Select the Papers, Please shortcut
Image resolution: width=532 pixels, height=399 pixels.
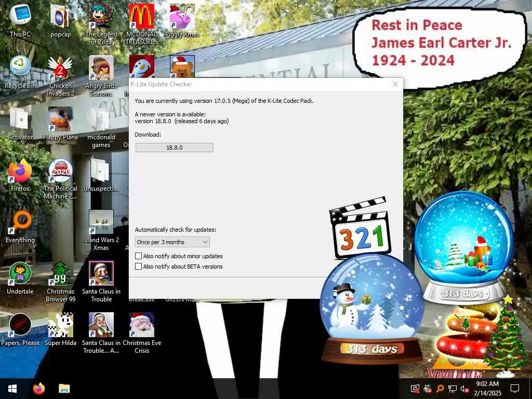click(x=20, y=330)
